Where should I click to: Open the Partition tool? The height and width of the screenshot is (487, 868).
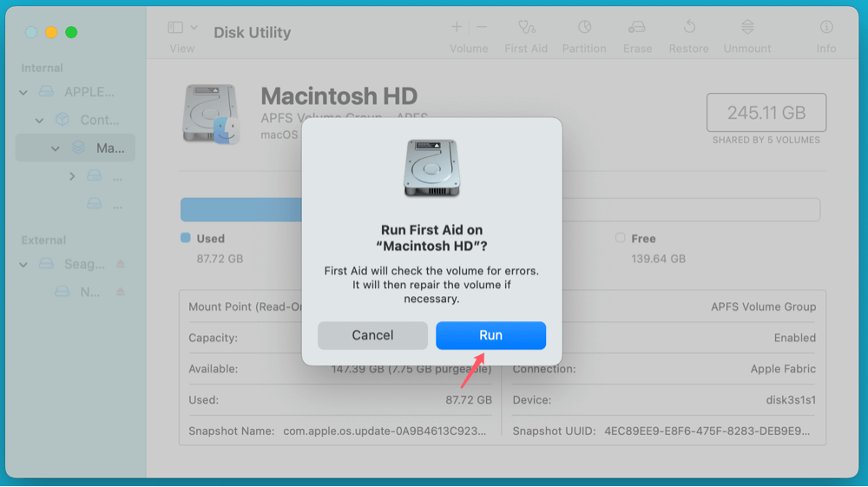point(584,28)
